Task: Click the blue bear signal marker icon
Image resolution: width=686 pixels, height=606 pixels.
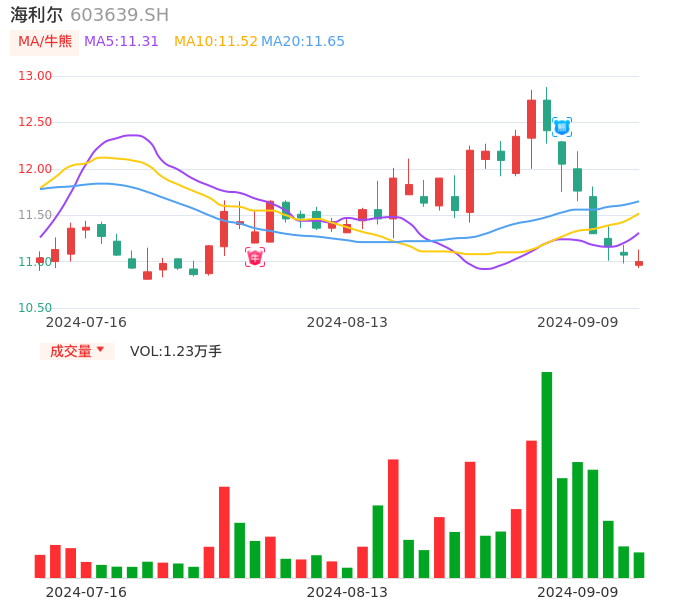Action: pos(562,127)
